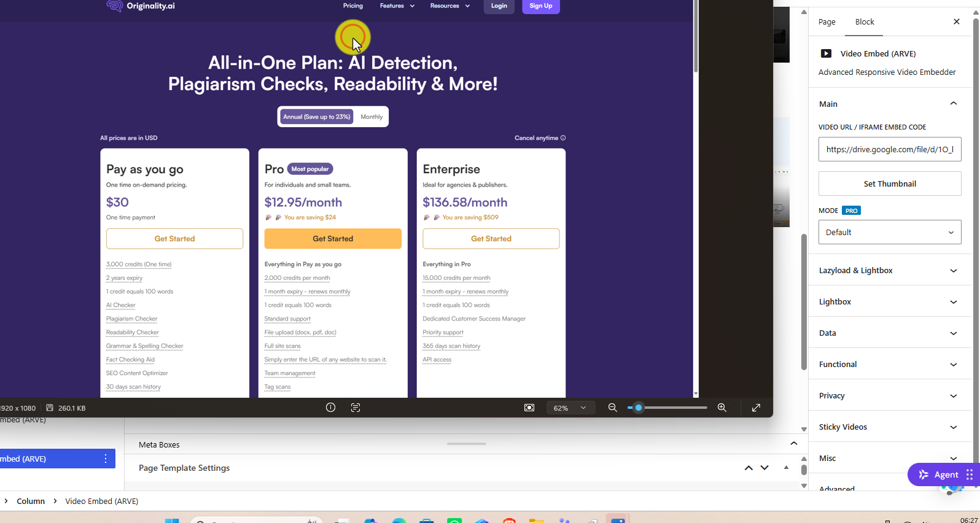Expand the Sticky Videos section
The width and height of the screenshot is (980, 523).
[x=889, y=427]
